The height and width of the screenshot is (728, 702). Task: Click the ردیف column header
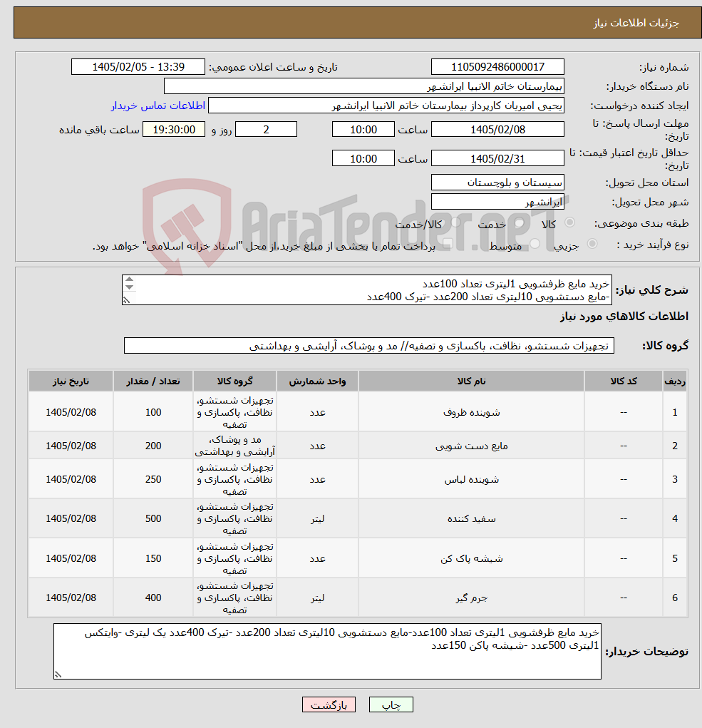(675, 381)
